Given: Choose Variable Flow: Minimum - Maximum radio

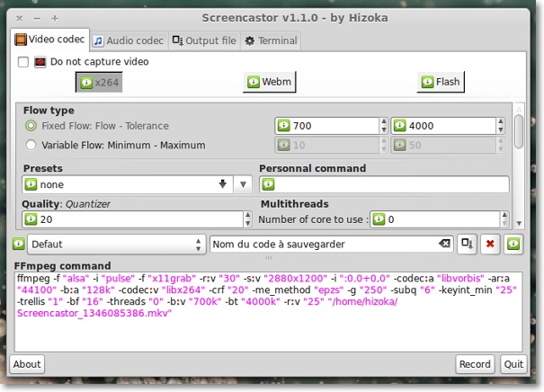Looking at the screenshot, I should [x=31, y=145].
